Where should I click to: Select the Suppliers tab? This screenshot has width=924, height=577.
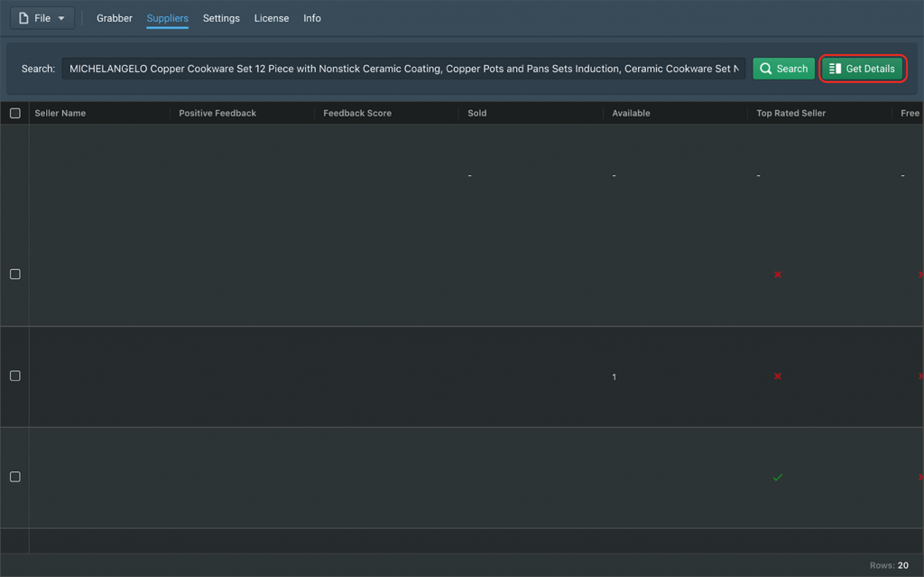pyautogui.click(x=167, y=18)
